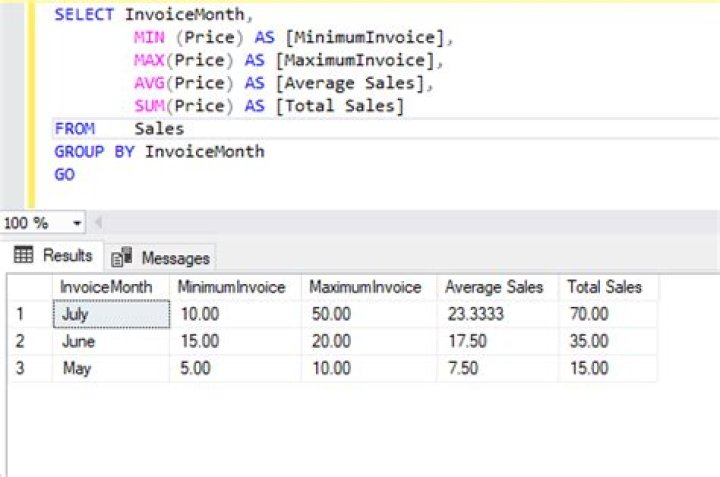Viewport: 720px width, 477px height.
Task: Select the Average Sales column header
Action: click(x=497, y=287)
